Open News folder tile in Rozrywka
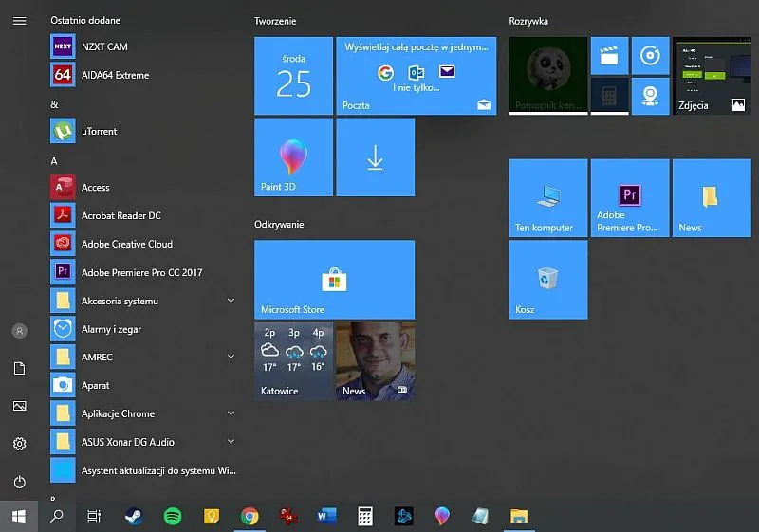Viewport: 759px width, 532px height. [x=712, y=198]
